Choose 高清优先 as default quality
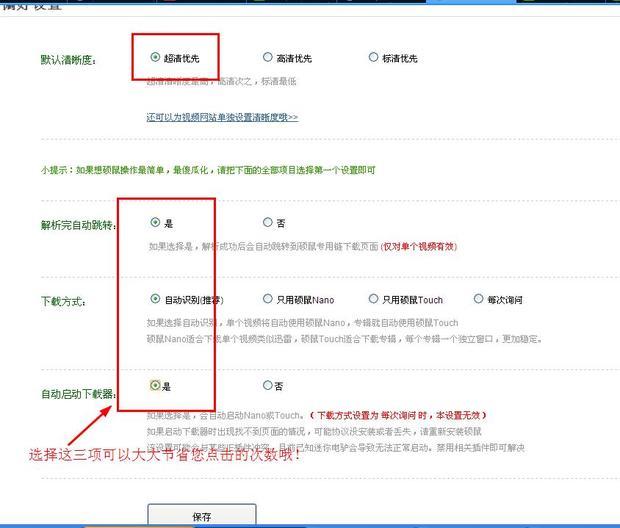The width and height of the screenshot is (620, 528). [x=267, y=58]
